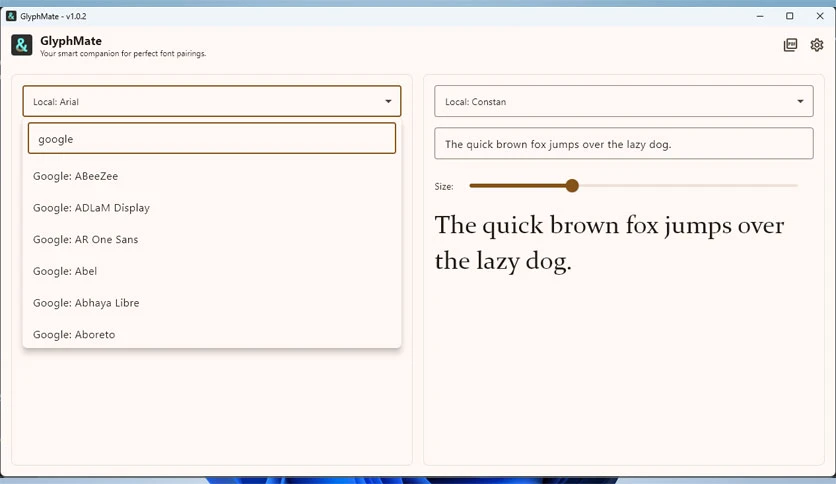Open the settings gear icon
836x484 pixels.
click(816, 45)
